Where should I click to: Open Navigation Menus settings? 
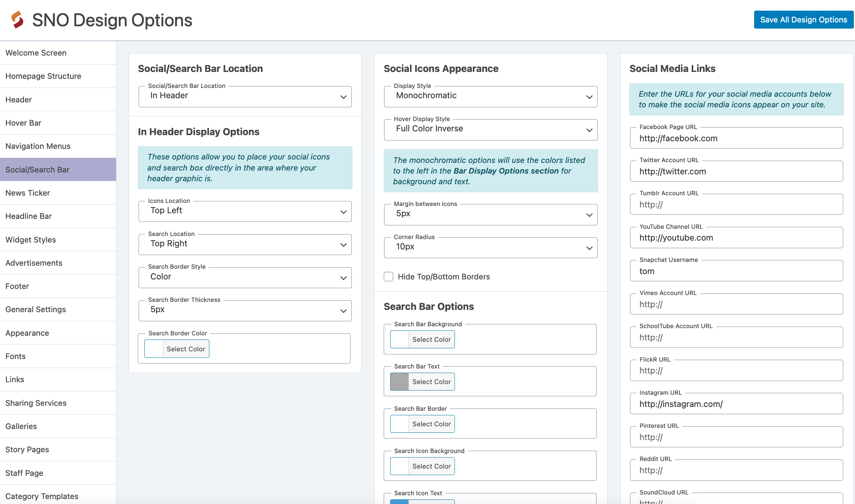click(58, 146)
